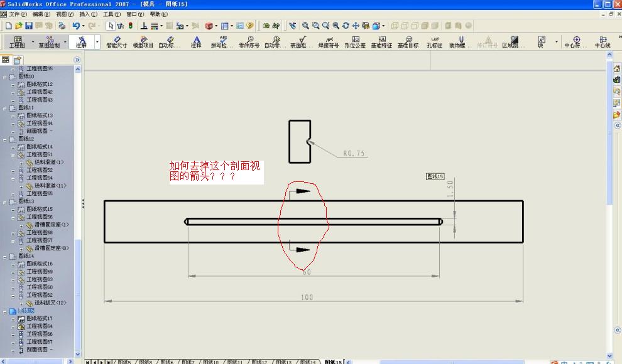This screenshot has height=364, width=622.
Task: Undo the last action
Action: click(x=76, y=26)
